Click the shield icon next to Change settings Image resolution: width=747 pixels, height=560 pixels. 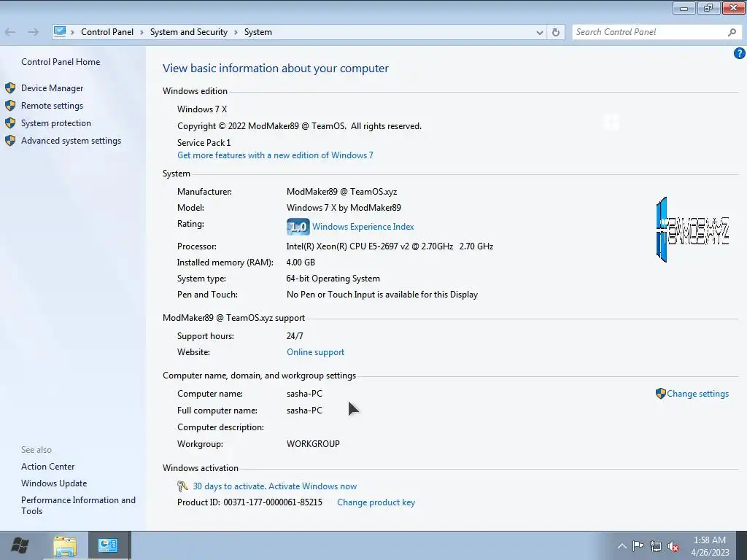pyautogui.click(x=660, y=393)
